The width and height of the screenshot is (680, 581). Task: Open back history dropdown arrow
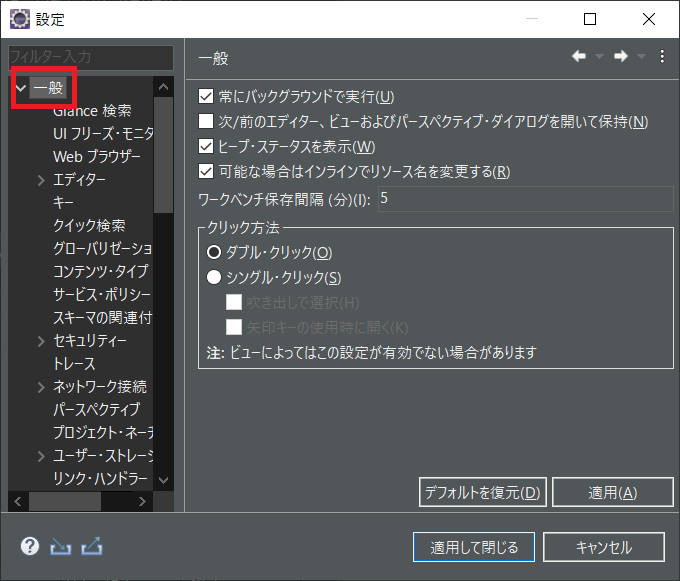click(x=599, y=56)
